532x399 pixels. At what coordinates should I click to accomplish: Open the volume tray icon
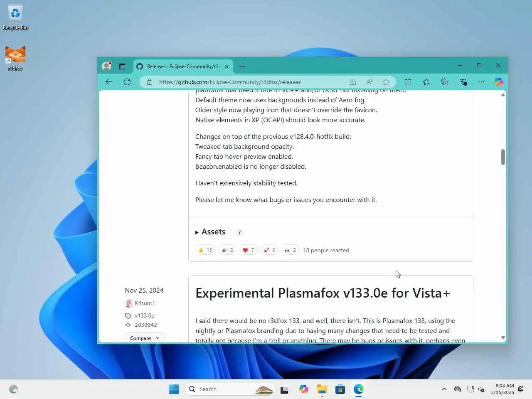[481, 389]
